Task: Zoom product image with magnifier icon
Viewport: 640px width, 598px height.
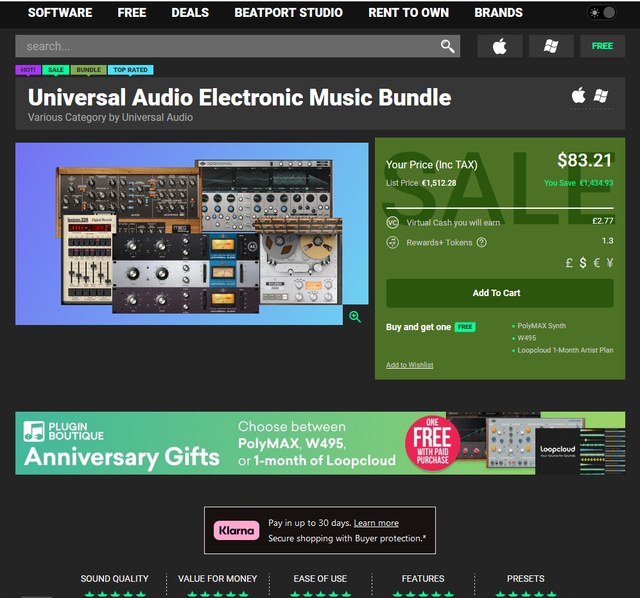Action: (x=355, y=317)
